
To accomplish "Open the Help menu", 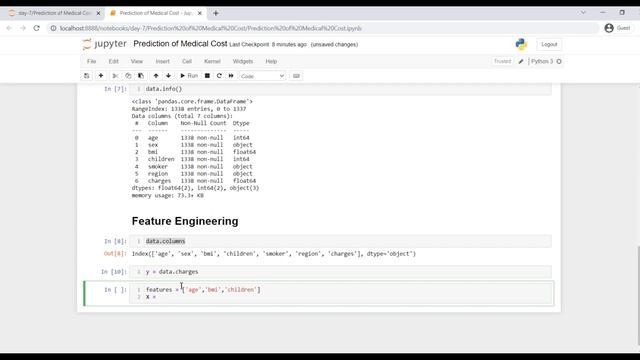I will (271, 61).
